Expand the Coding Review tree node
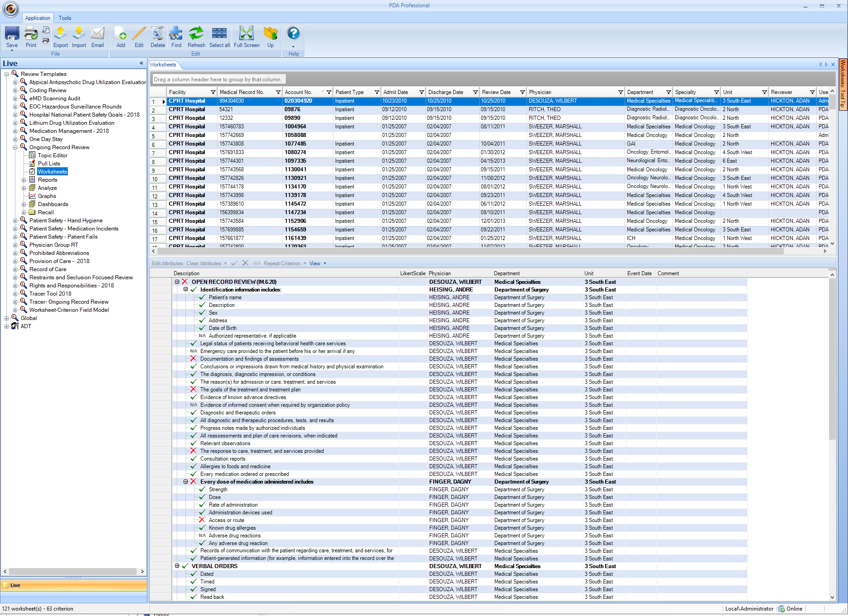The height and width of the screenshot is (616, 848). [x=15, y=90]
